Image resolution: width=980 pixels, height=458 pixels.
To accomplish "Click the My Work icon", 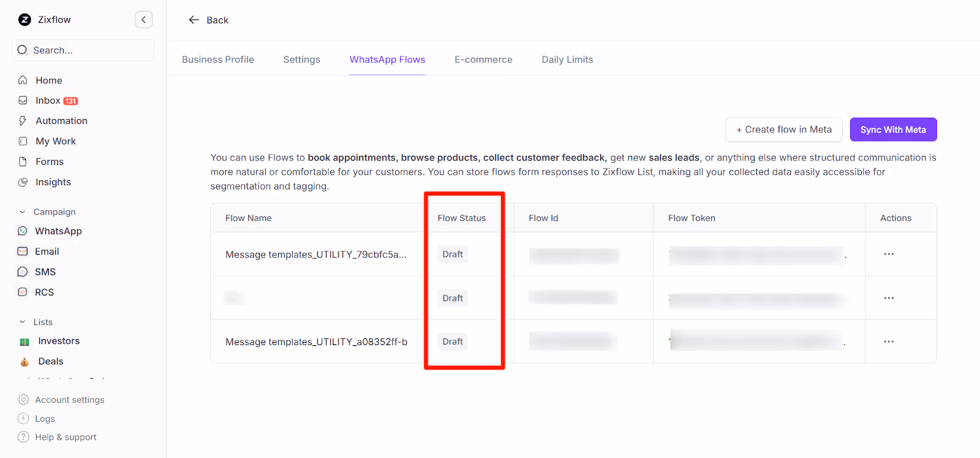I will [x=23, y=141].
